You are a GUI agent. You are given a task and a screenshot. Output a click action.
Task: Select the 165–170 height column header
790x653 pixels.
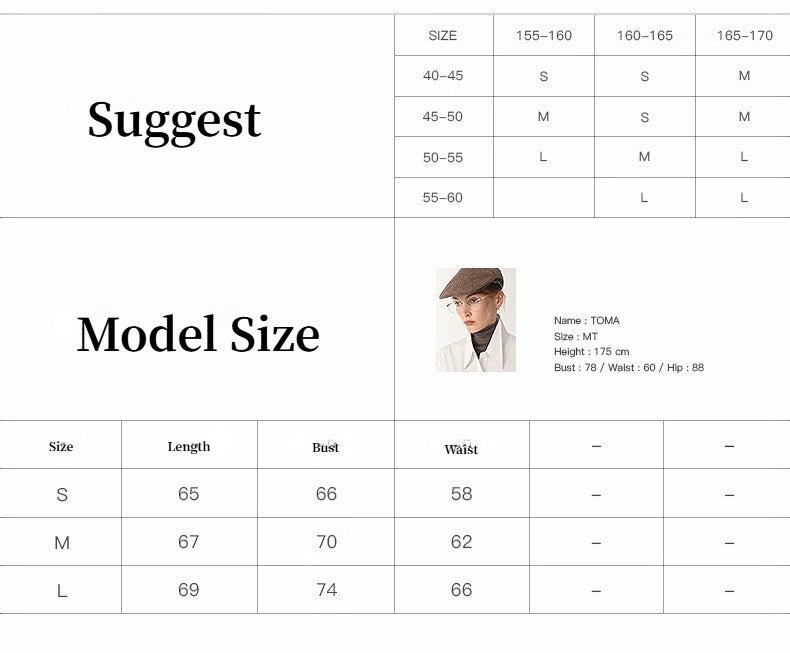pyautogui.click(x=744, y=36)
